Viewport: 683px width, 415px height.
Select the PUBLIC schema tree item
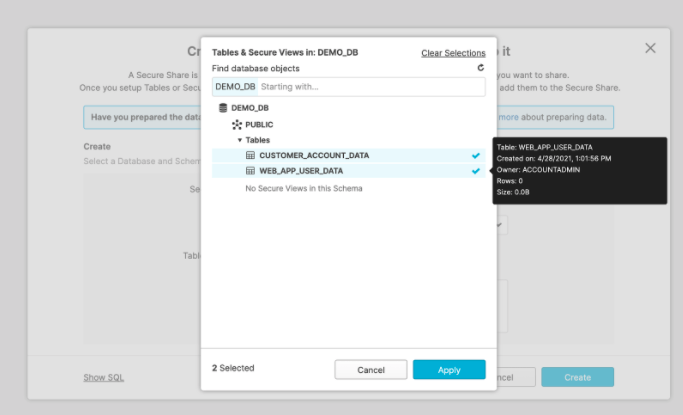(x=259, y=125)
